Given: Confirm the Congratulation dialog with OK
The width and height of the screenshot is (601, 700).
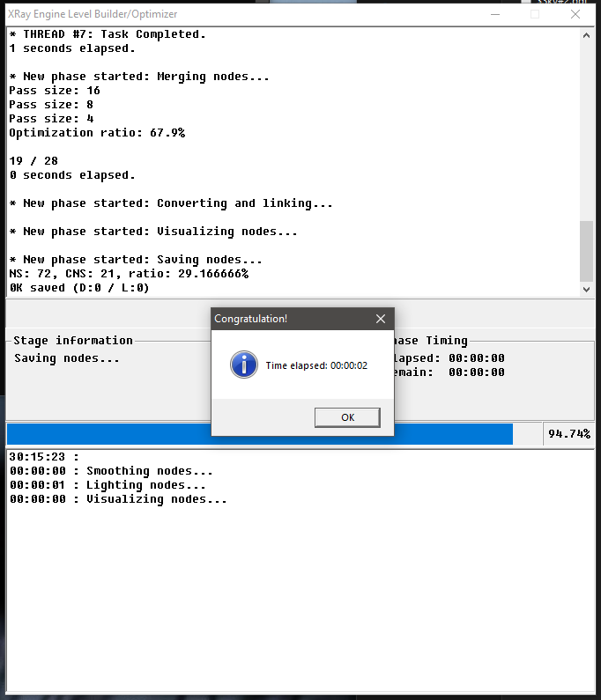Looking at the screenshot, I should (x=347, y=417).
